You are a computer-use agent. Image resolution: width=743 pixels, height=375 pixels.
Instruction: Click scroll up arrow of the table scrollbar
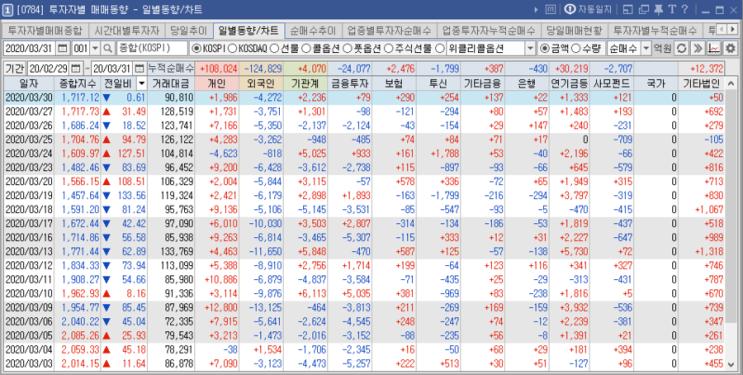730,83
